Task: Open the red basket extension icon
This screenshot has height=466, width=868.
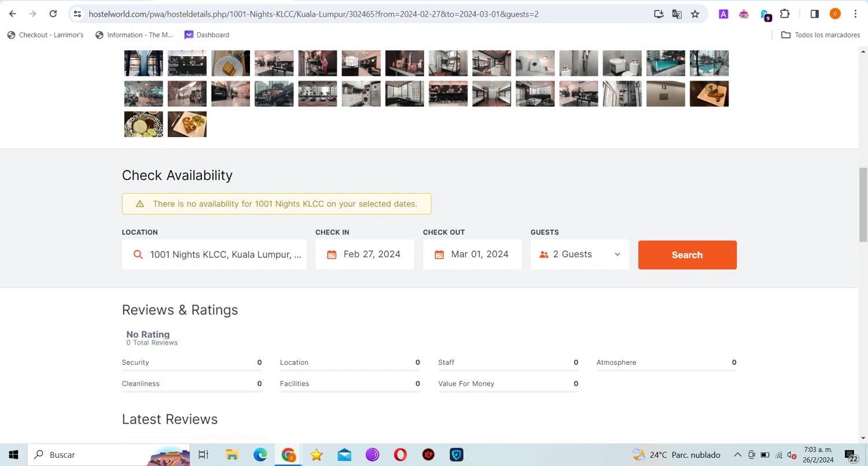Action: [x=744, y=14]
